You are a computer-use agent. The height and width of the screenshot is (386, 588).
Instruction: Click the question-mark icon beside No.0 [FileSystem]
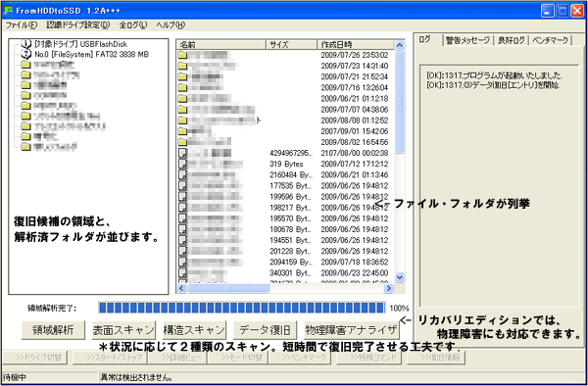click(25, 54)
